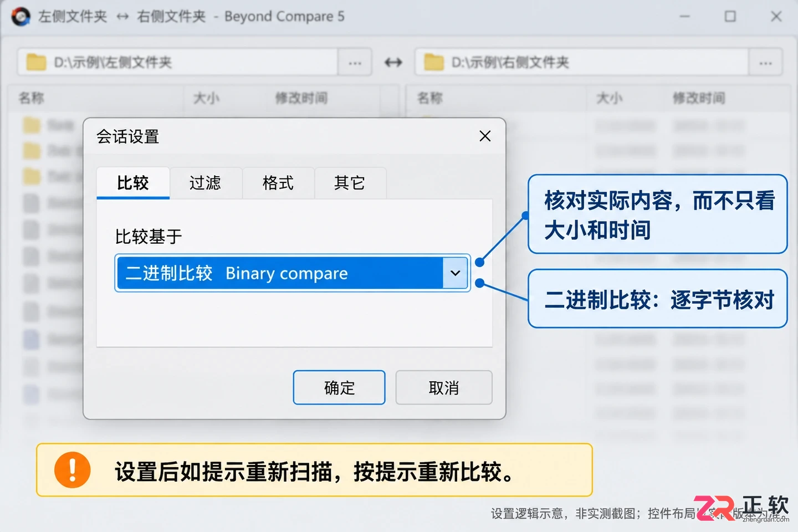Sort right pane by 大小 column header
The image size is (798, 532).
tap(610, 98)
